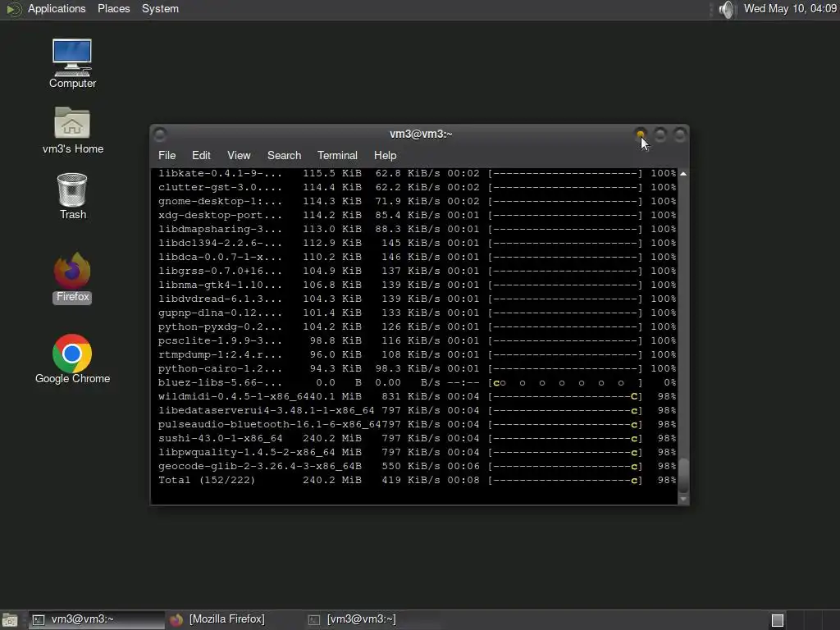This screenshot has height=630, width=840.
Task: Click the text 'rtmpdump-1:2.4.r...'
Action: coord(220,354)
